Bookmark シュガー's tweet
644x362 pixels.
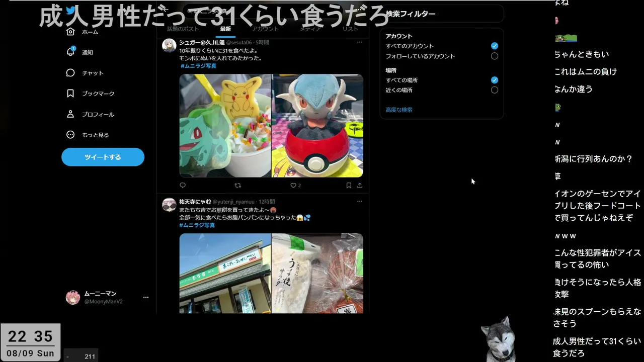click(x=349, y=186)
